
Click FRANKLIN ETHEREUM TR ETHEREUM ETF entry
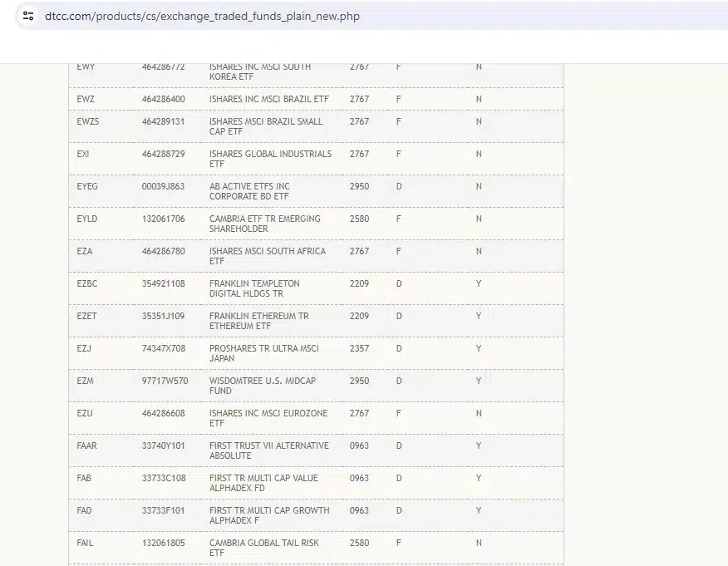click(258, 321)
